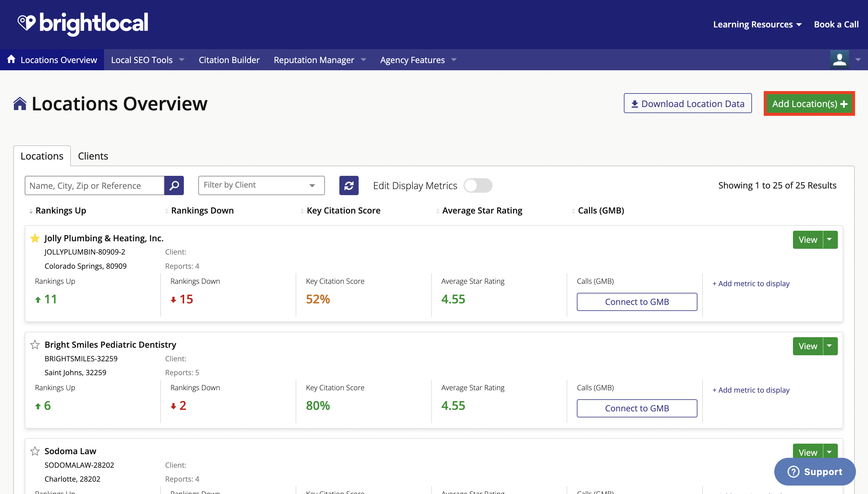
Task: Click Reports: 5 for Bright Smiles
Action: (182, 372)
